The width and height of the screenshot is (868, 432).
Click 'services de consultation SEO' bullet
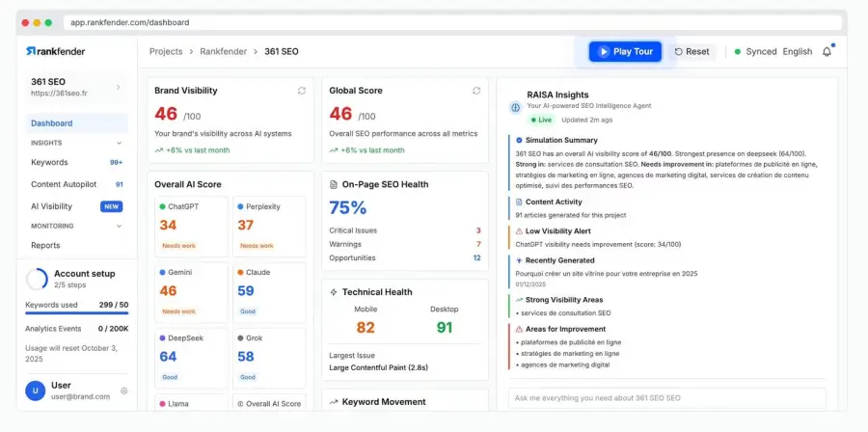[563, 313]
